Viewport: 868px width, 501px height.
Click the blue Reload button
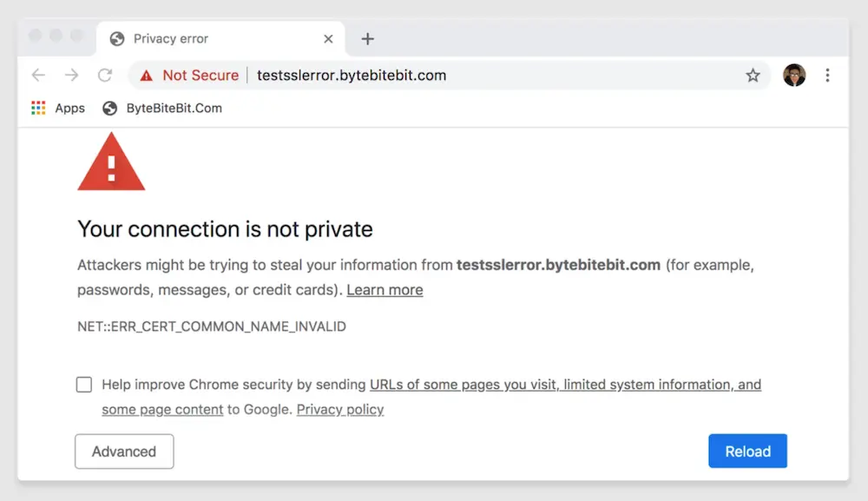click(747, 451)
